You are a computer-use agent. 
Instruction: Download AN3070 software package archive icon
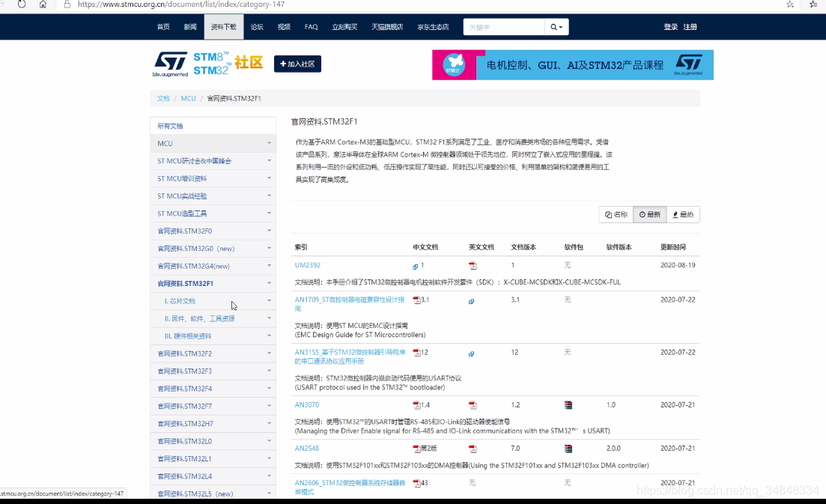tap(568, 405)
